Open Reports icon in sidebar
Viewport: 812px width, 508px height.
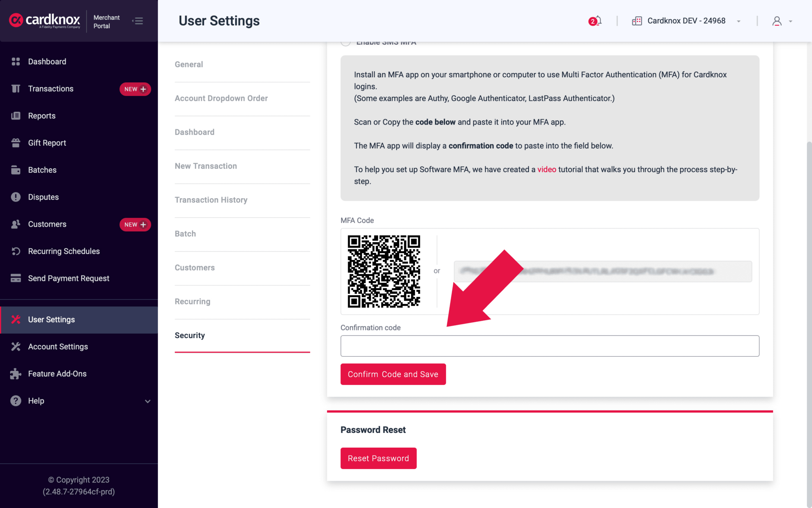coord(16,116)
